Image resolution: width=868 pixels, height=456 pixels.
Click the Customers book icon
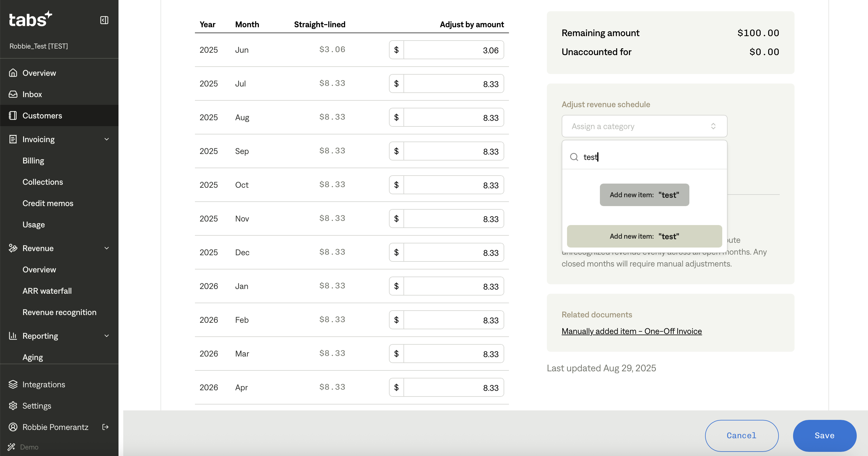[13, 115]
